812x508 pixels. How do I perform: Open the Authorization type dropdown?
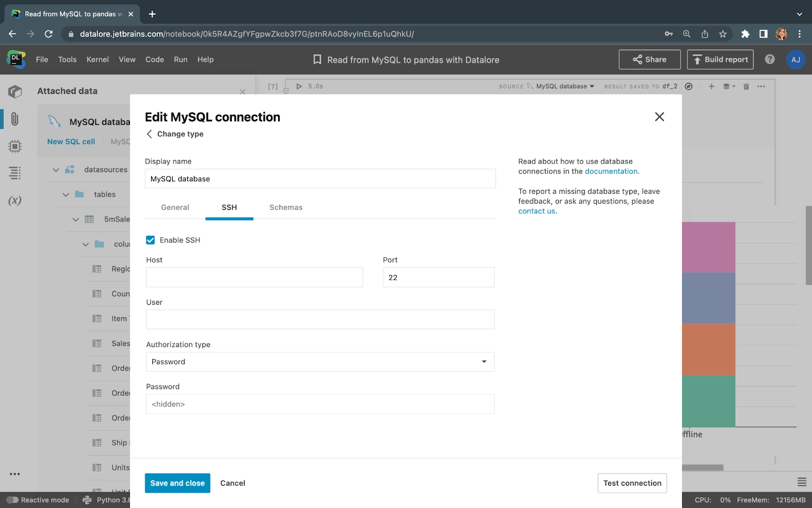coord(320,362)
